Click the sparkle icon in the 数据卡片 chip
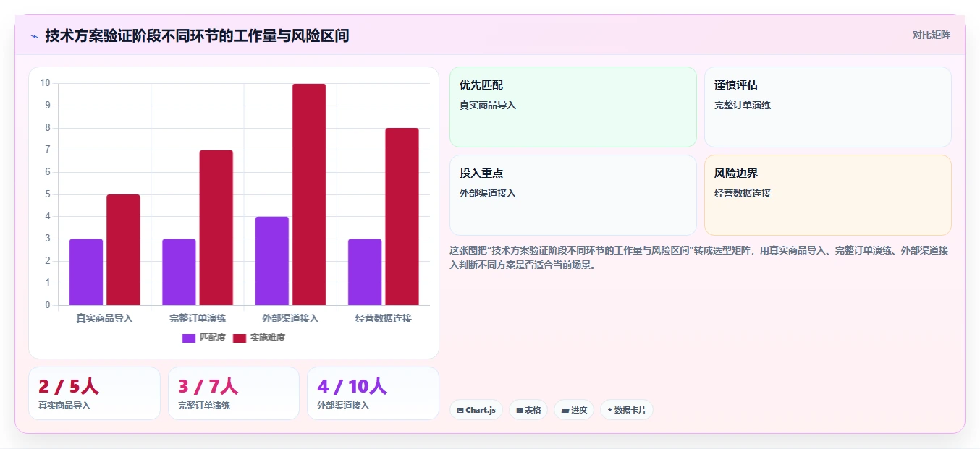 [x=610, y=410]
